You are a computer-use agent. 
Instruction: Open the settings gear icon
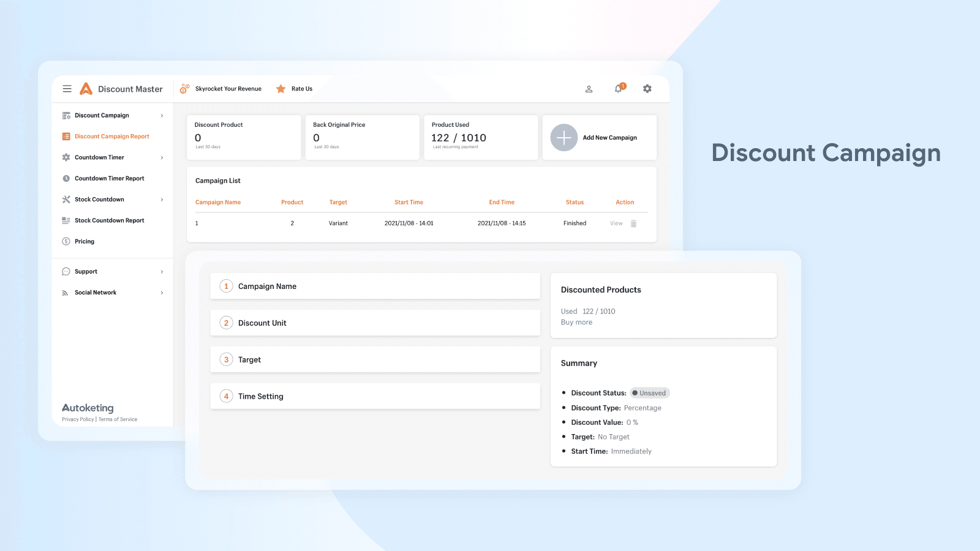(647, 89)
